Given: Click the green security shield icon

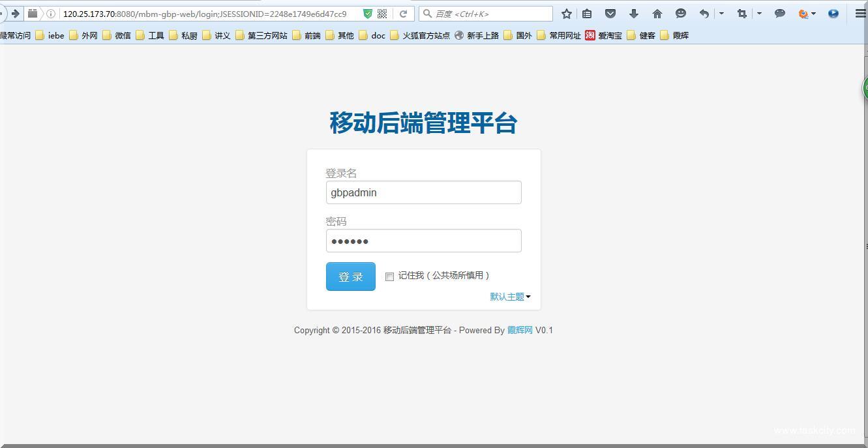Looking at the screenshot, I should click(x=367, y=13).
